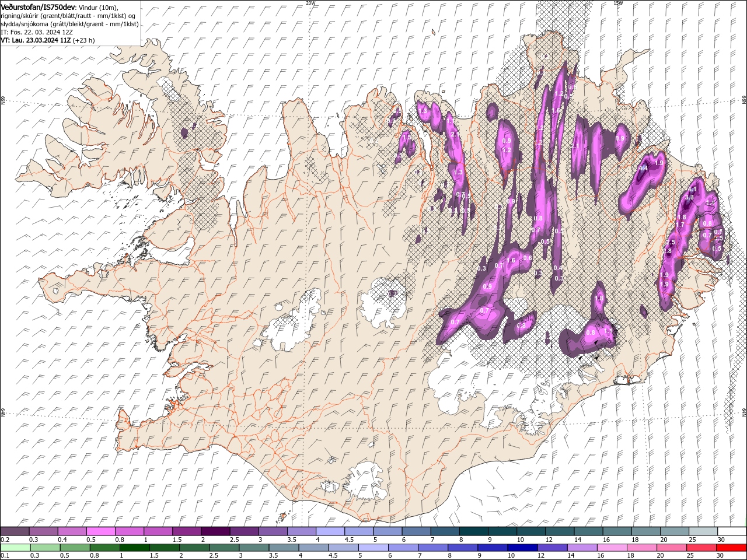
Task: Click the 'VT: Lau. 23.03.2024 11Z' line
Action: (x=36, y=40)
